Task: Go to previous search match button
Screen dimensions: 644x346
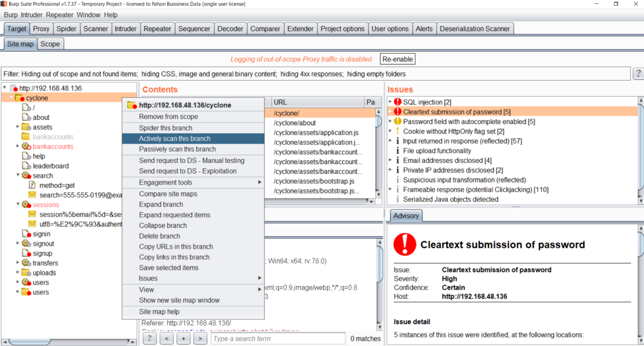Action: click(x=167, y=338)
